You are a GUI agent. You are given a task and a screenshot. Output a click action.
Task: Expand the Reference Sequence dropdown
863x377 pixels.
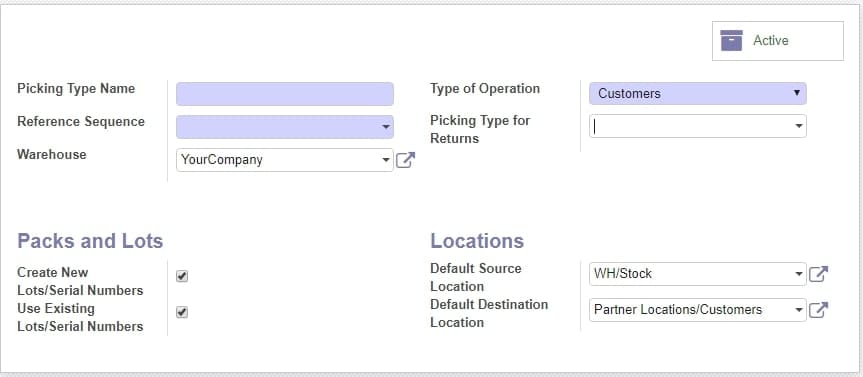[x=285, y=127]
